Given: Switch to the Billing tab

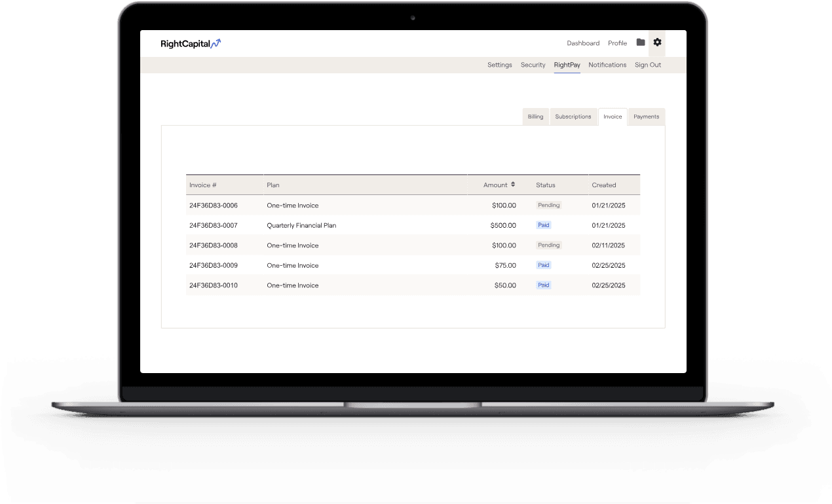Looking at the screenshot, I should coord(536,117).
